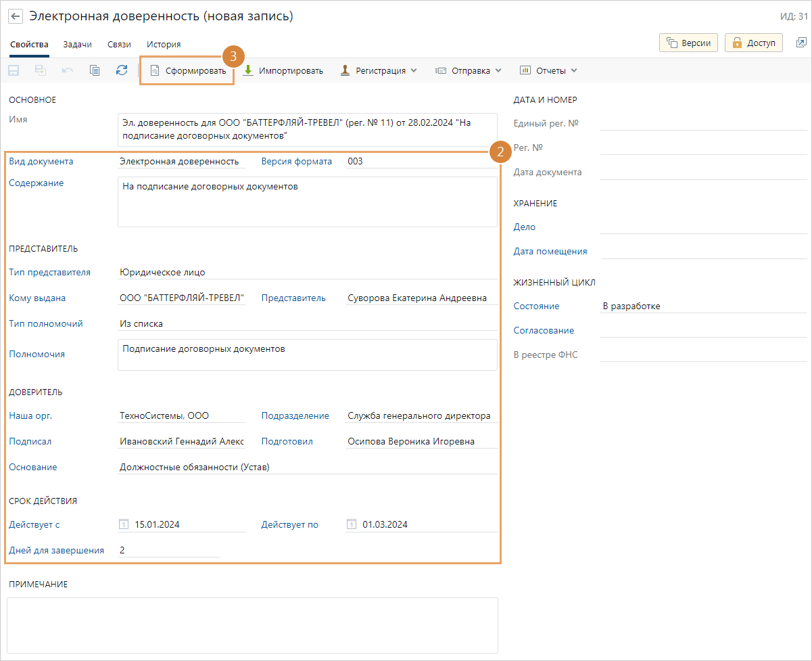Viewport: 812px width, 661px height.
Task: Switch to the История tab
Action: [x=164, y=44]
